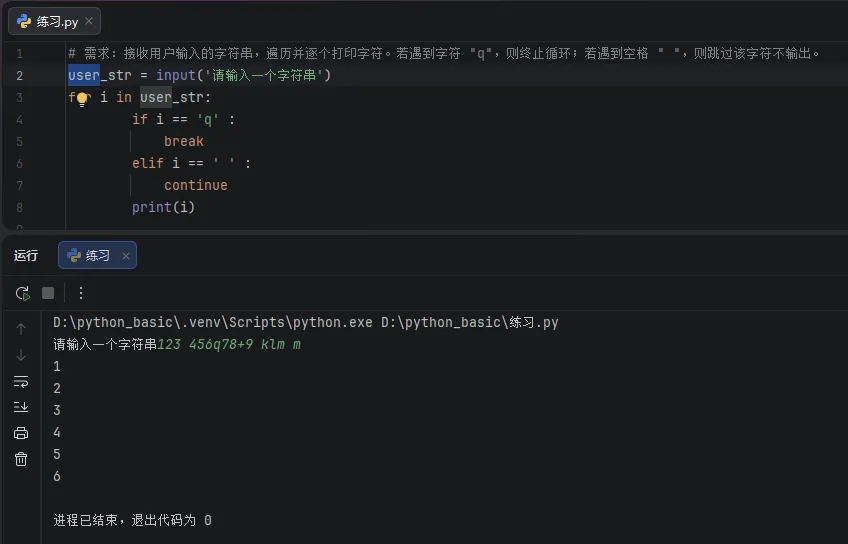Screen dimensions: 848x544
Task: Click line number 3 in gutter
Action: tap(19, 97)
